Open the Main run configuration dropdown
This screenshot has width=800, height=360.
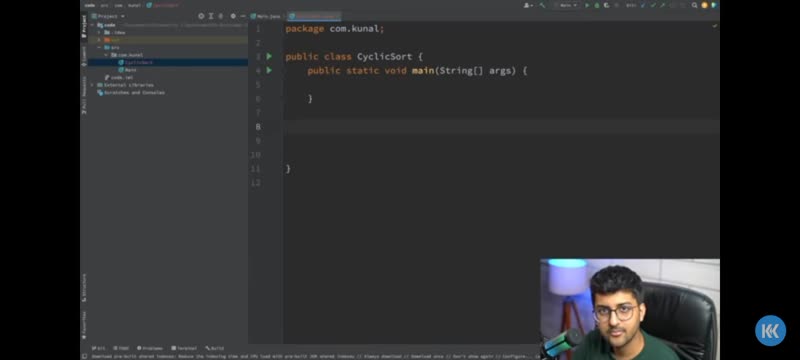click(566, 5)
